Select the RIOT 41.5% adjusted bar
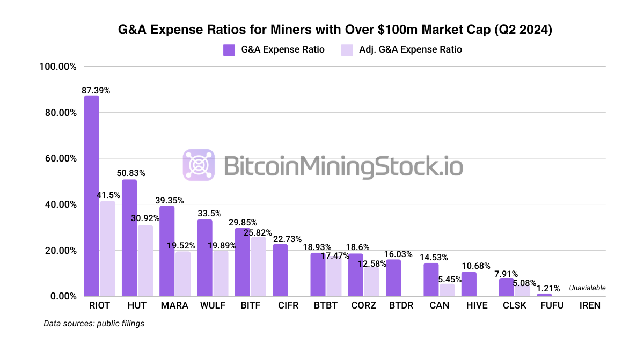The width and height of the screenshot is (644, 337). (x=107, y=248)
